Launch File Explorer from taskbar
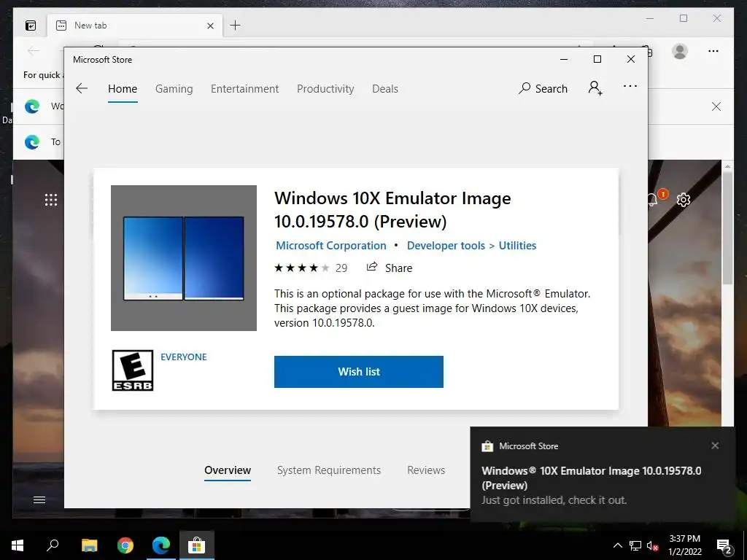The height and width of the screenshot is (560, 747). [x=89, y=545]
